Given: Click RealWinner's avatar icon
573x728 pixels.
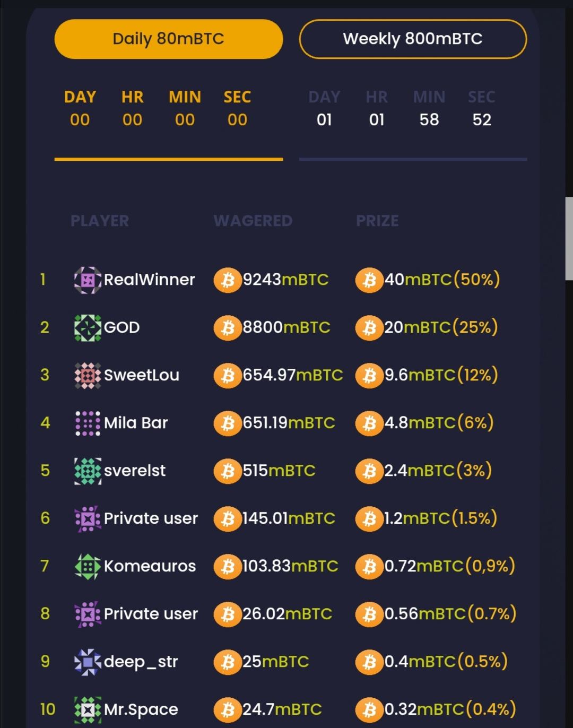Looking at the screenshot, I should click(88, 280).
